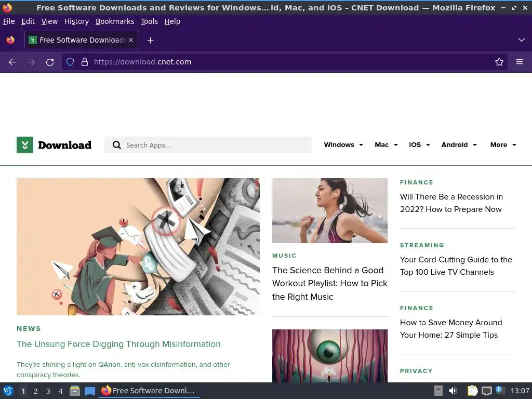Open the Cord-Cutting Guide article
This screenshot has width=532, height=399.
456,265
